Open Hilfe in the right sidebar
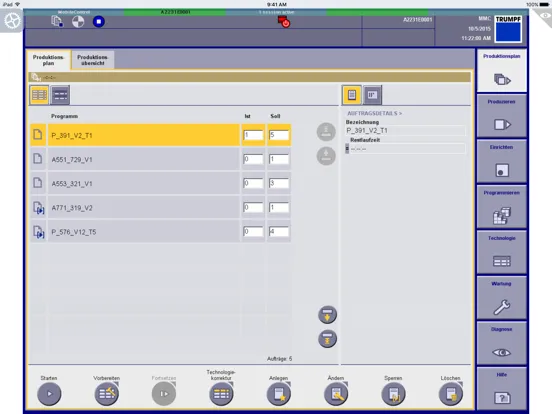 pos(502,388)
